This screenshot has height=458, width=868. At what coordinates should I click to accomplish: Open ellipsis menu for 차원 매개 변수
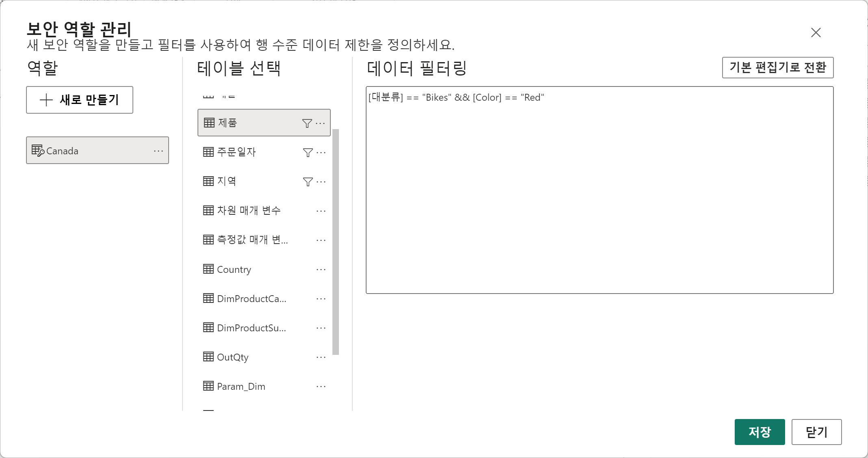[321, 211]
